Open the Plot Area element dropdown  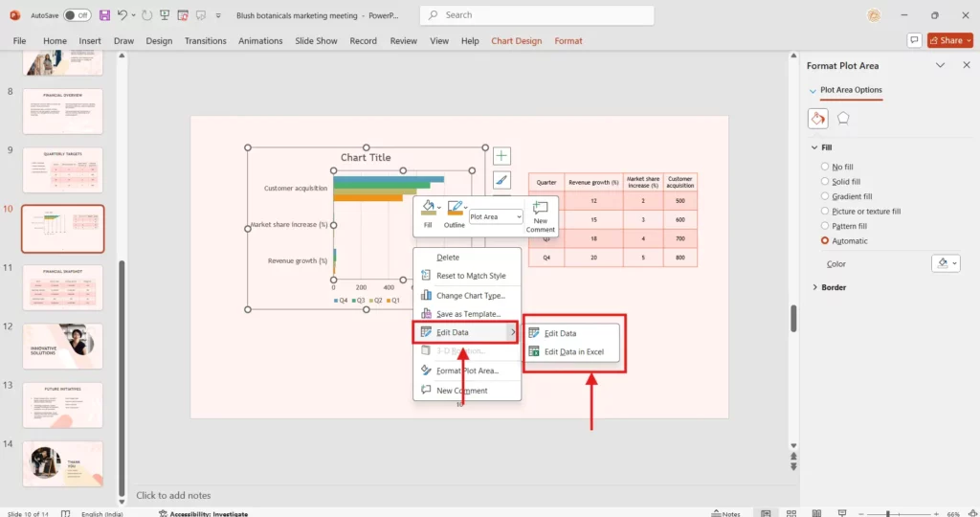coord(496,217)
